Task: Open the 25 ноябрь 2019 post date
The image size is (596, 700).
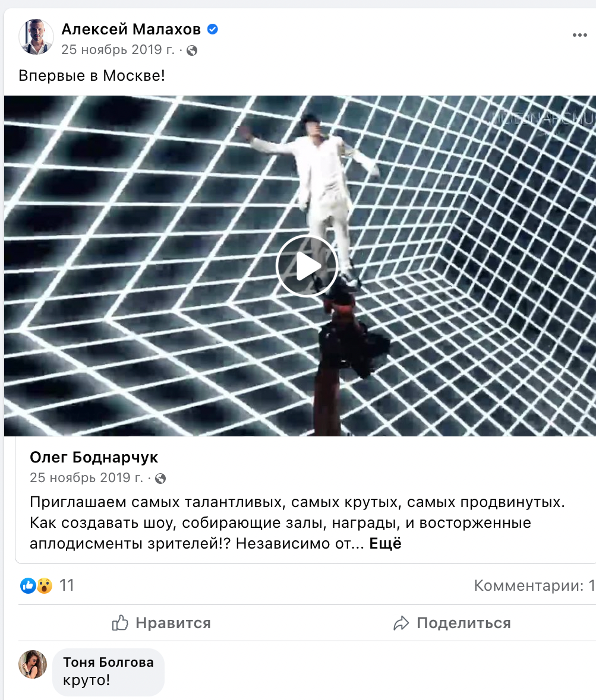Action: click(118, 49)
